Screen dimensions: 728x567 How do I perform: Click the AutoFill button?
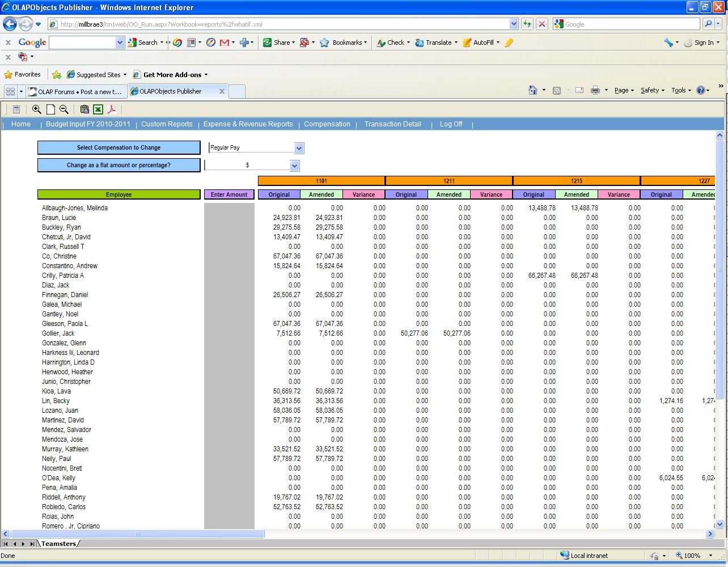[479, 43]
